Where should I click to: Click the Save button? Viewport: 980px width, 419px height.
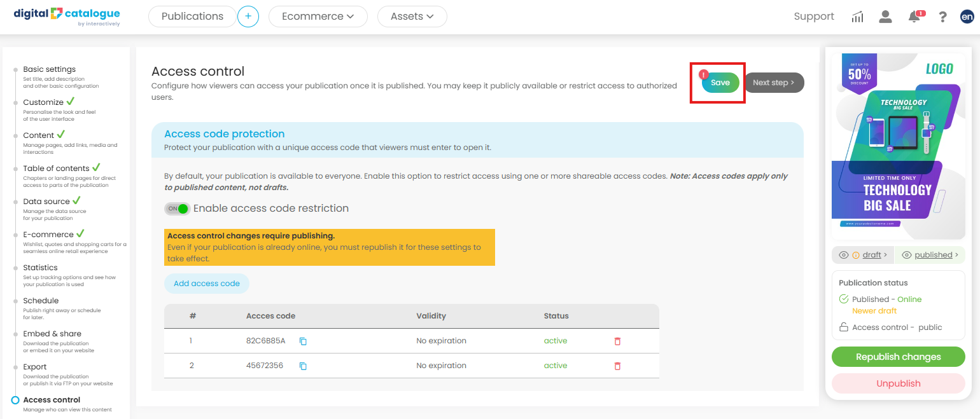click(x=720, y=83)
